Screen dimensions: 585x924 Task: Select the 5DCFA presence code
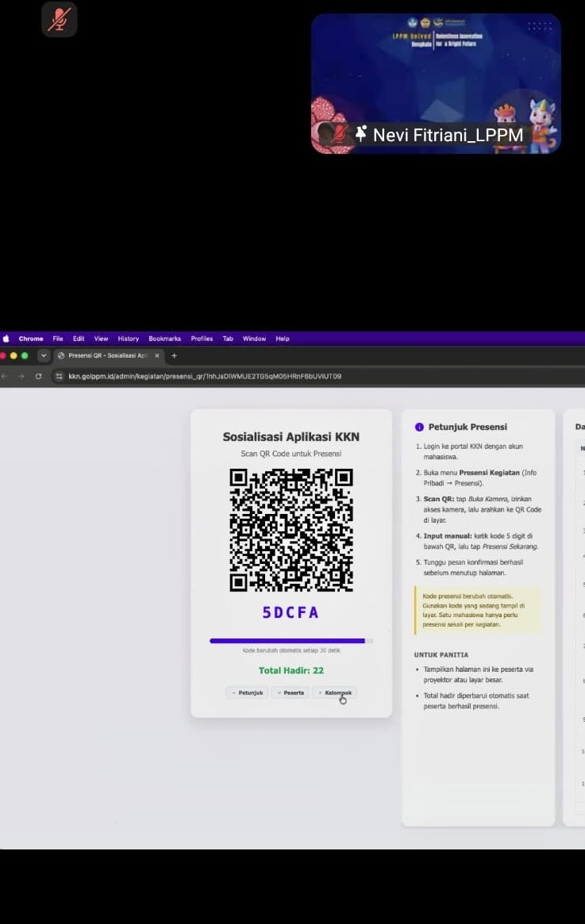pyautogui.click(x=291, y=613)
